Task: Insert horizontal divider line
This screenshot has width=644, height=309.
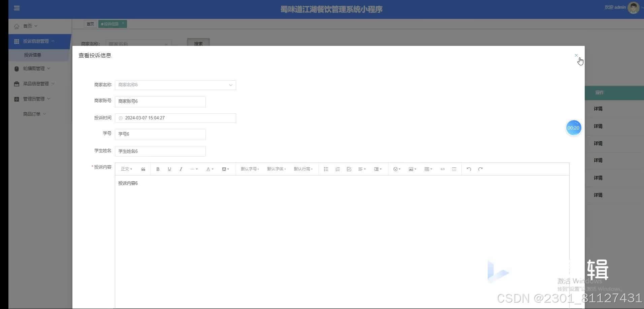Action: 454,169
